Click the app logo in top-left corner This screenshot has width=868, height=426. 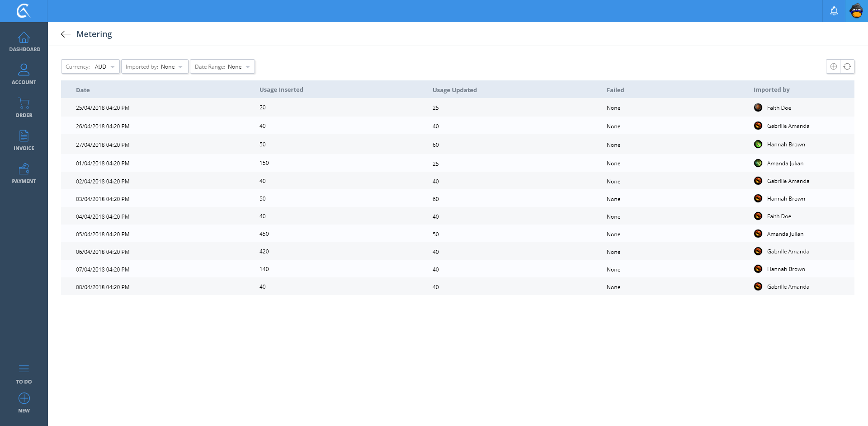pyautogui.click(x=24, y=11)
